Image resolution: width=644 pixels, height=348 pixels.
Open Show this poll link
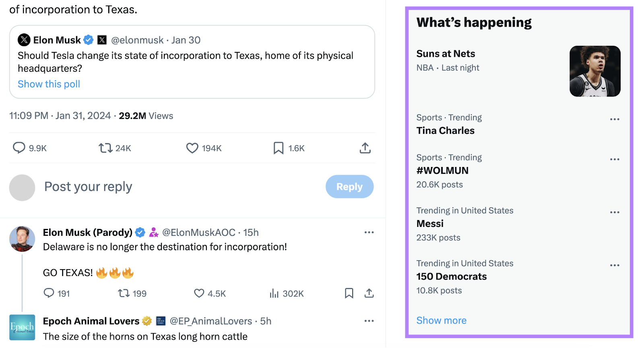(49, 84)
